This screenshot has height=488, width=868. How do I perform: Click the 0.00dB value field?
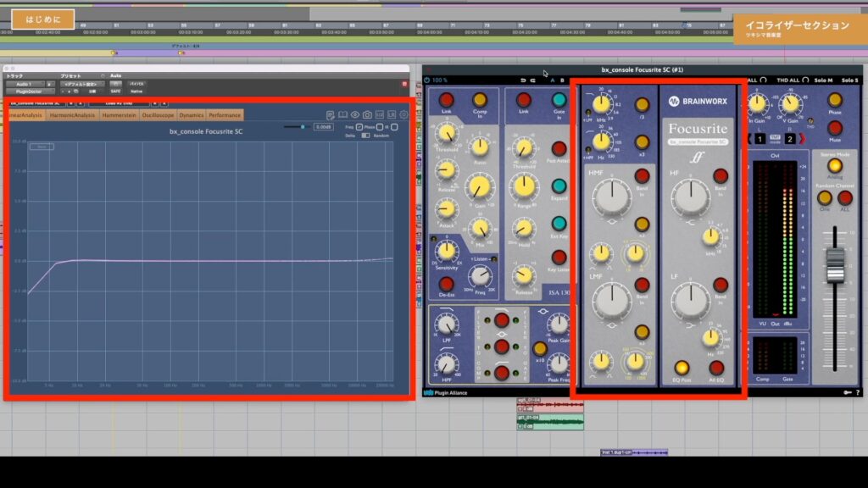323,127
